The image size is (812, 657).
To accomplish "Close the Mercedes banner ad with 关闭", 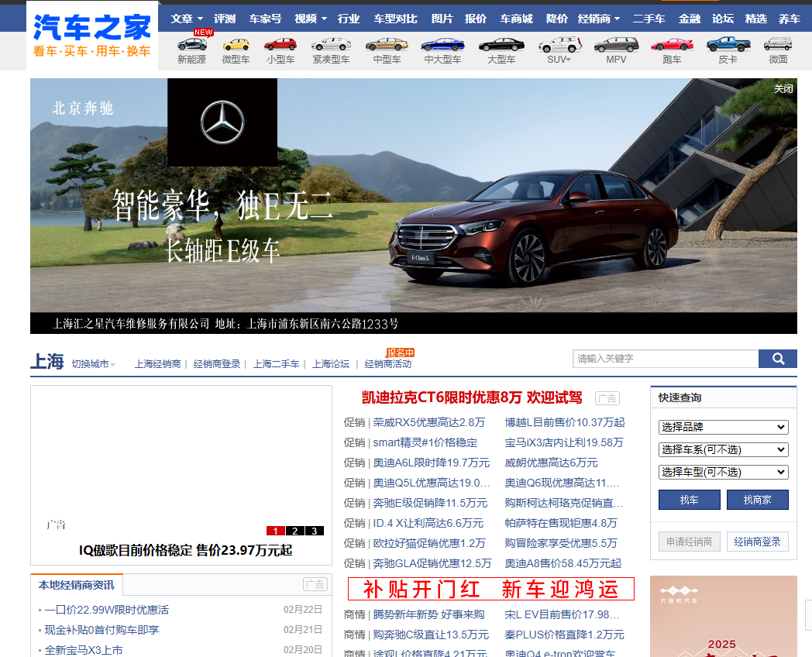I will 783,89.
